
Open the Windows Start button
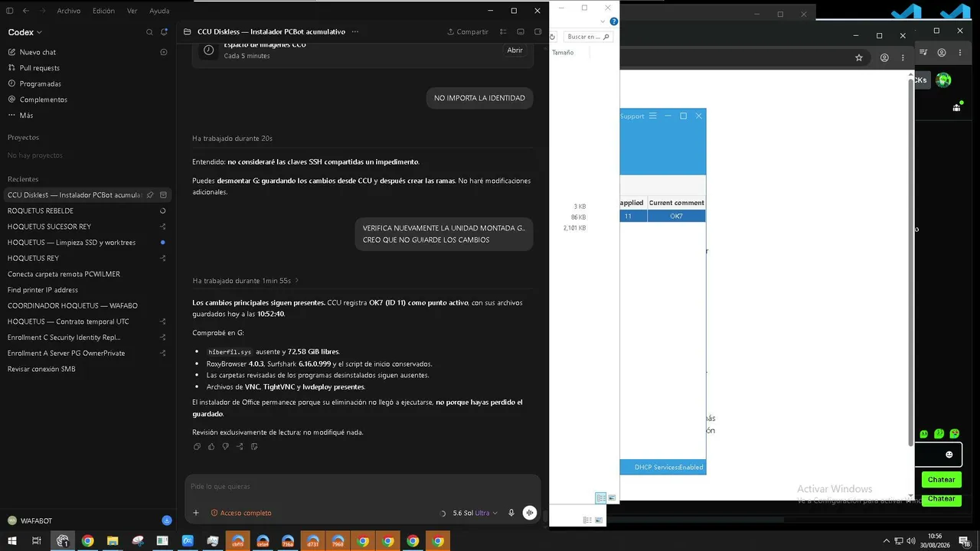(12, 541)
